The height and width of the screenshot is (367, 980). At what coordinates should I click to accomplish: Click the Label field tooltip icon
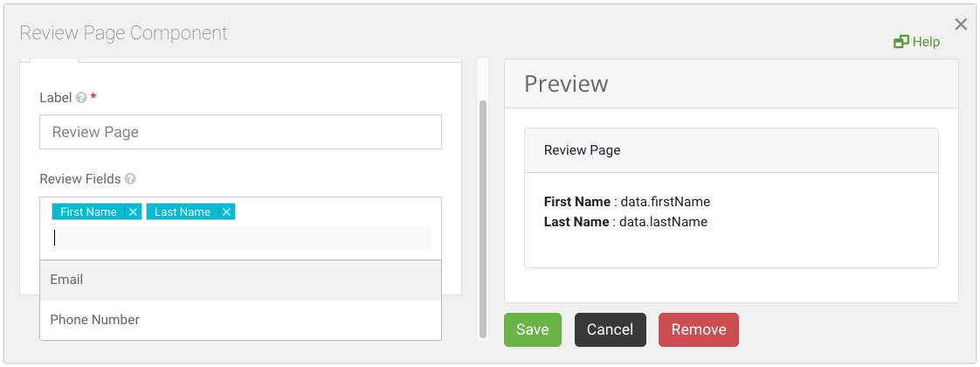pyautogui.click(x=81, y=98)
